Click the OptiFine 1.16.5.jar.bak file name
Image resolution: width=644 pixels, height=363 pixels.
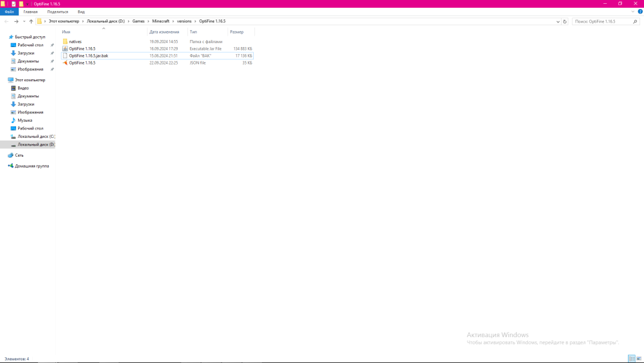tap(88, 55)
